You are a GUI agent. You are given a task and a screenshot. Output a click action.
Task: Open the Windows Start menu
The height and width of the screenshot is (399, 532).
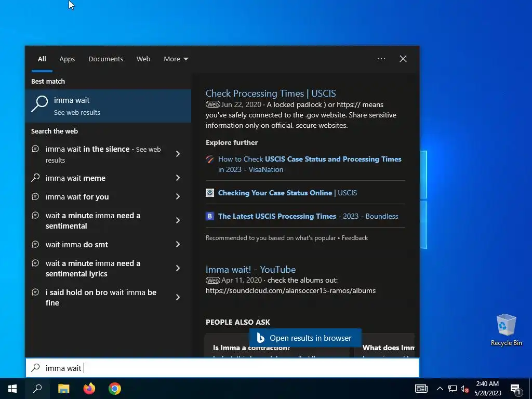point(12,389)
